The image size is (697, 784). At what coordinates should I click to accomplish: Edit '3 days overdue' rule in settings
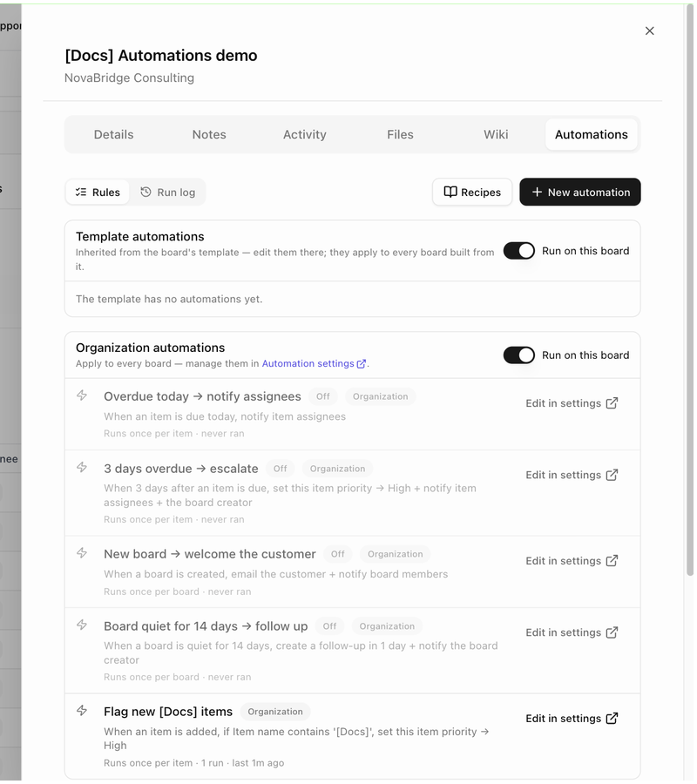[574, 476]
